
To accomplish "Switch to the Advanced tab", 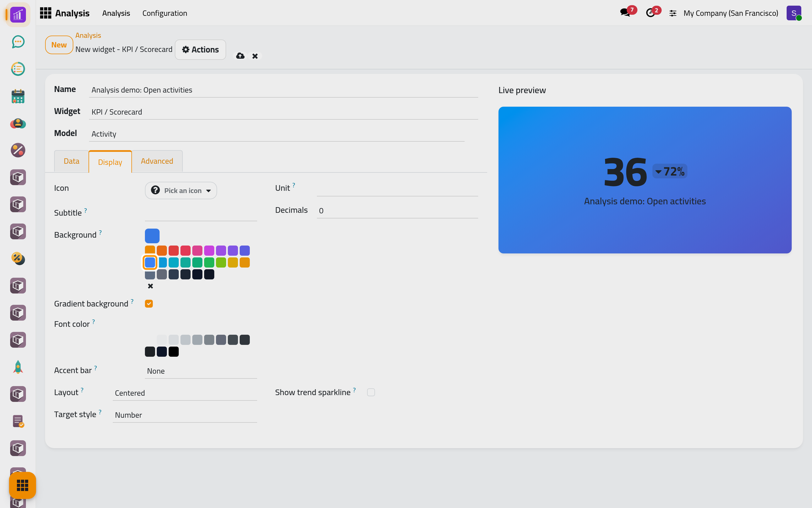I will 157,161.
